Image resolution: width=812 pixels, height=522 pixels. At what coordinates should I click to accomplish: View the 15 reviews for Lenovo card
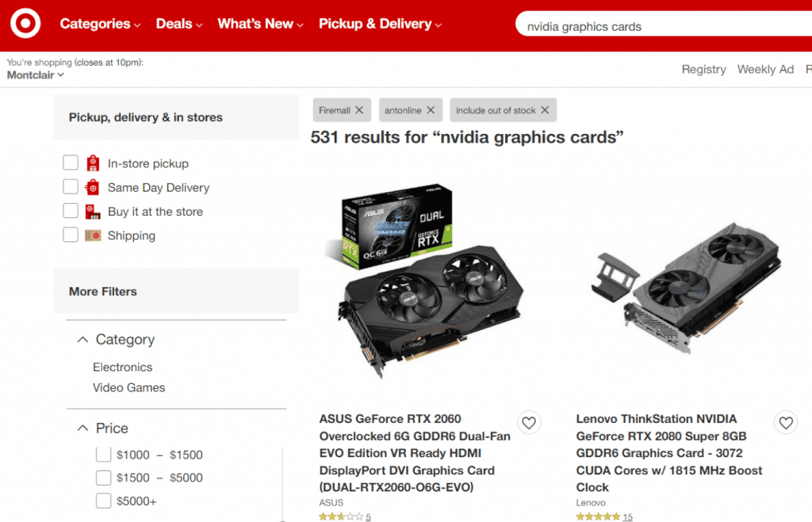pos(628,516)
